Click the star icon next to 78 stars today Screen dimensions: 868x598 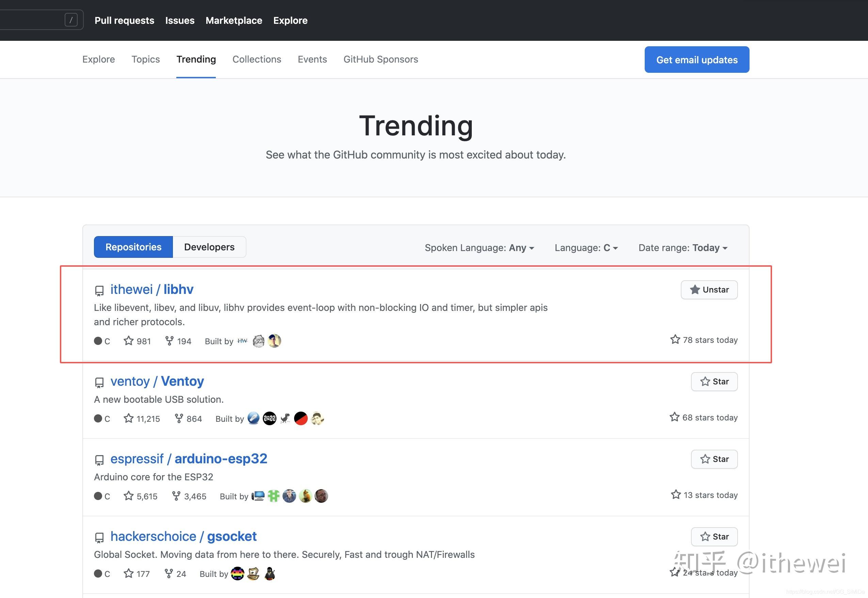coord(675,339)
